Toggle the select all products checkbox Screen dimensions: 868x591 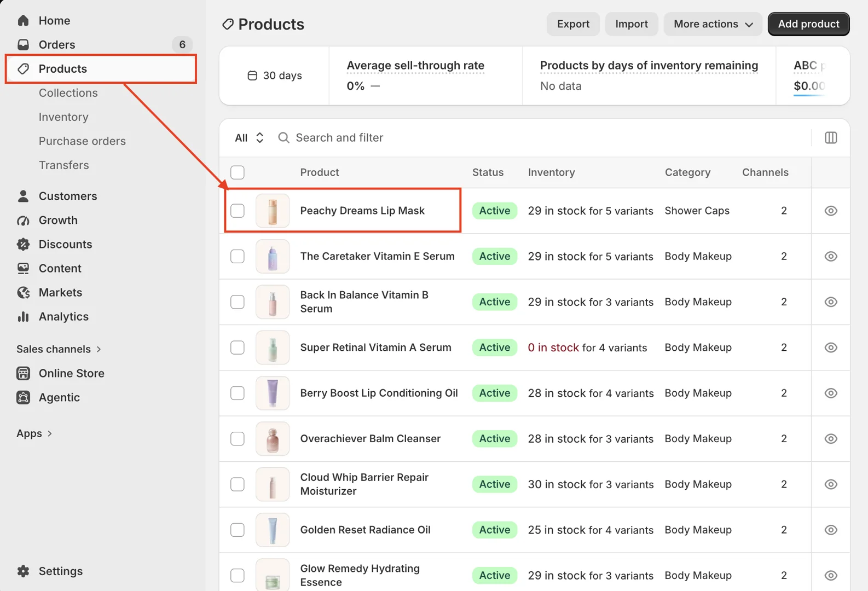click(x=238, y=172)
